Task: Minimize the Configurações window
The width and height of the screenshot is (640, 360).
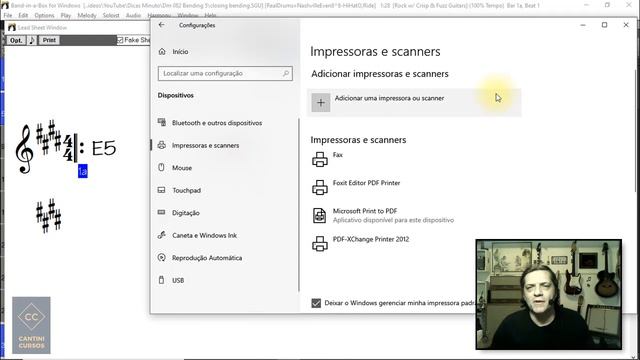Action: tap(583, 25)
